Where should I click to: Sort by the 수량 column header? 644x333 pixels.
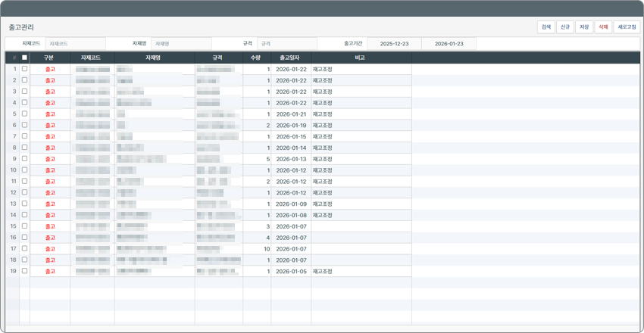(256, 58)
